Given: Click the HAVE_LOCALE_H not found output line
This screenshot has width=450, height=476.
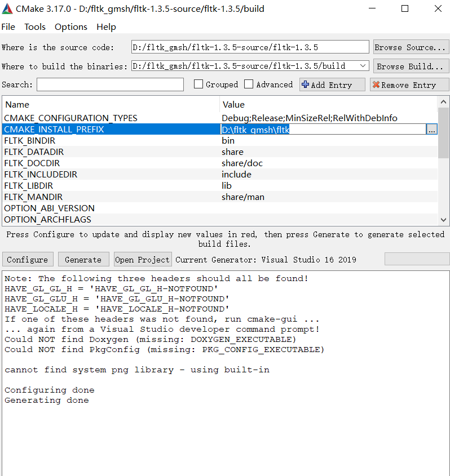Looking at the screenshot, I should coord(117,309).
